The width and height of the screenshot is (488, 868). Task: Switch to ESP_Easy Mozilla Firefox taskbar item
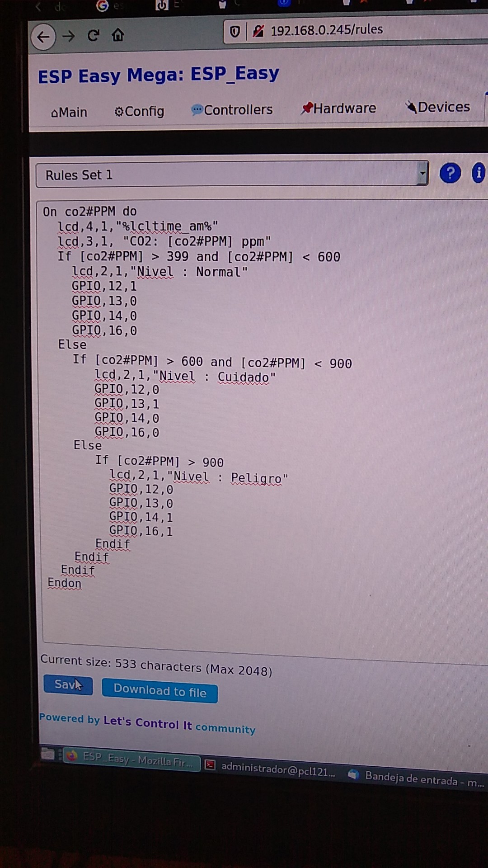[x=131, y=759]
